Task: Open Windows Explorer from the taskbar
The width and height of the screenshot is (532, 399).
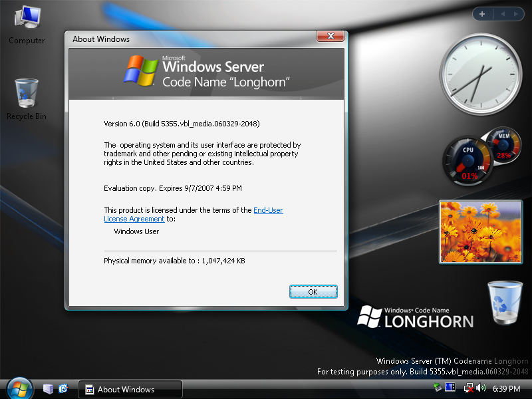Action: coord(47,388)
